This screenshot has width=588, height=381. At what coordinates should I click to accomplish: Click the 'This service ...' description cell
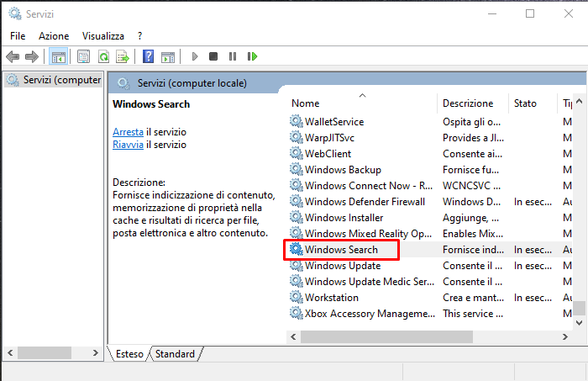click(x=473, y=314)
